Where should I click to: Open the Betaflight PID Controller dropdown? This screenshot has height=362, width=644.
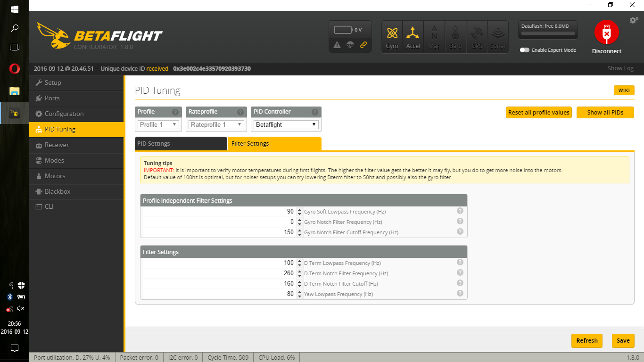pos(286,124)
